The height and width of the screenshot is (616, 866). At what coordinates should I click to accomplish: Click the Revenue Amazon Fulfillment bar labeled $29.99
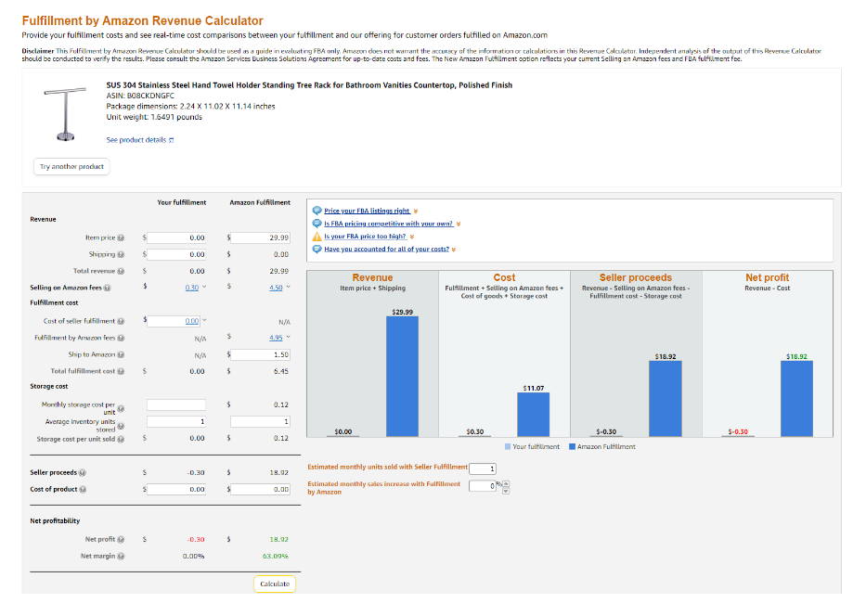point(402,377)
